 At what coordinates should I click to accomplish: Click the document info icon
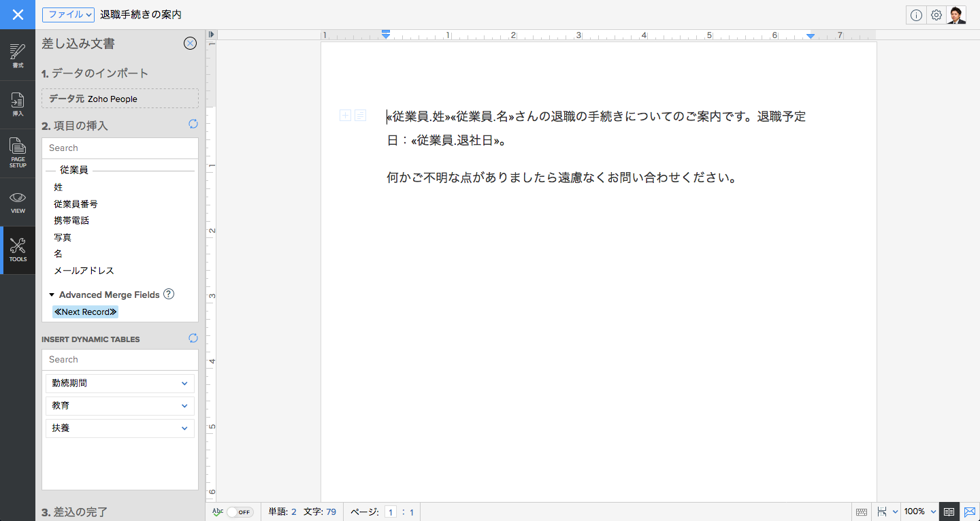pos(916,15)
